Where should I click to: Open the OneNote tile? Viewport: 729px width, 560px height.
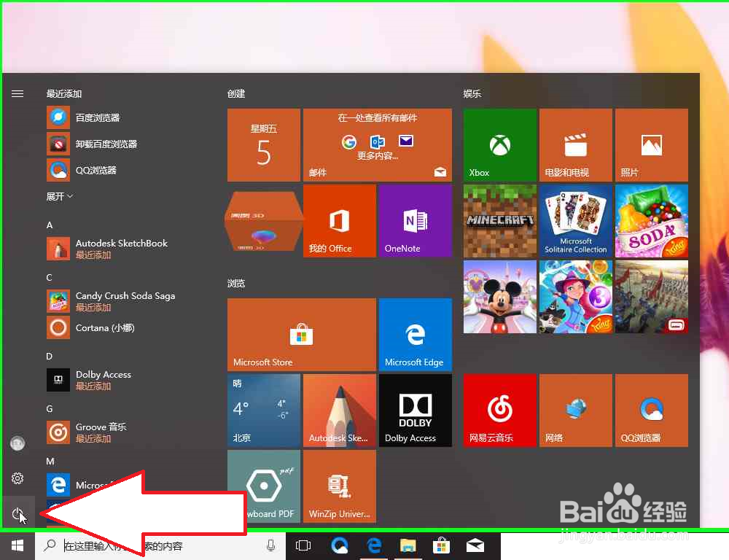pyautogui.click(x=415, y=221)
